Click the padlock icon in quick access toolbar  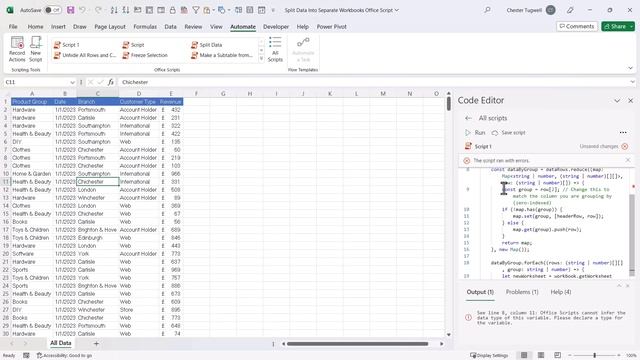(173, 10)
